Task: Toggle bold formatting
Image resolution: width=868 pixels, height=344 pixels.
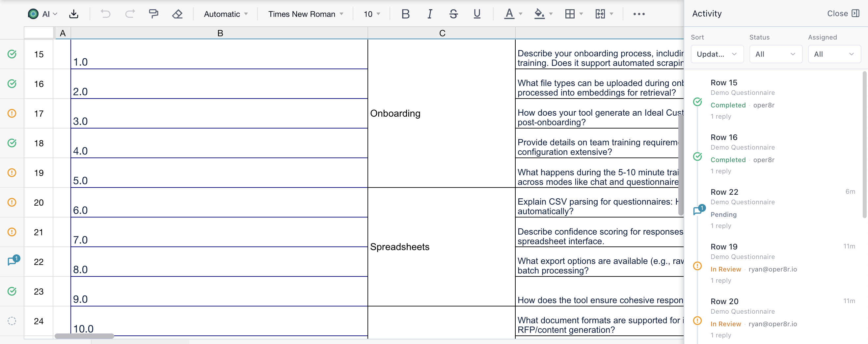Action: coord(405,14)
